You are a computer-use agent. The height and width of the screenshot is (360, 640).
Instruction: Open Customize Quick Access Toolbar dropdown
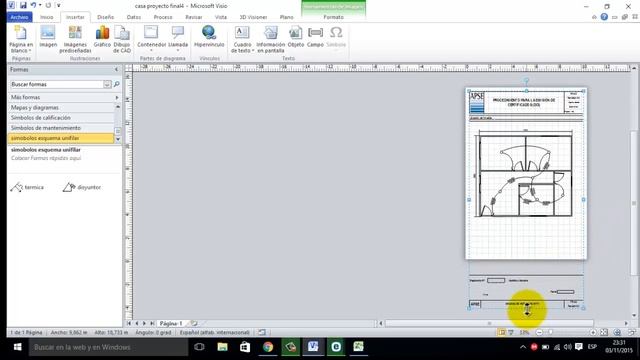(x=58, y=6)
